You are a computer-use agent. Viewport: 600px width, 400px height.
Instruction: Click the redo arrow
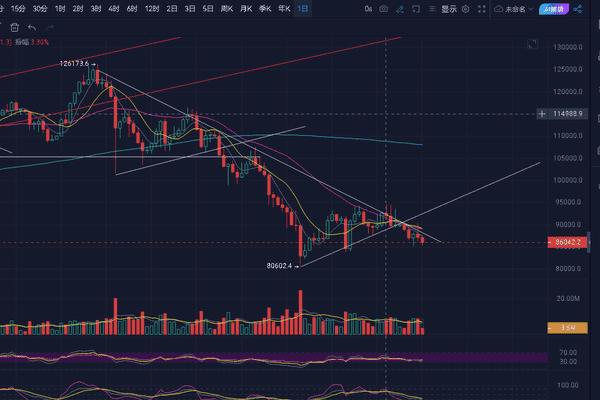48,26
